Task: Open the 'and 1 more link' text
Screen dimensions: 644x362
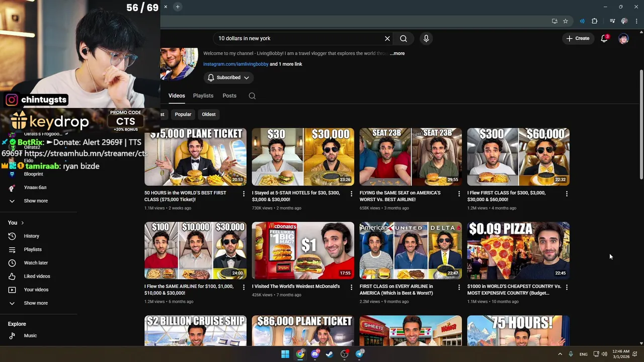Action: point(286,64)
